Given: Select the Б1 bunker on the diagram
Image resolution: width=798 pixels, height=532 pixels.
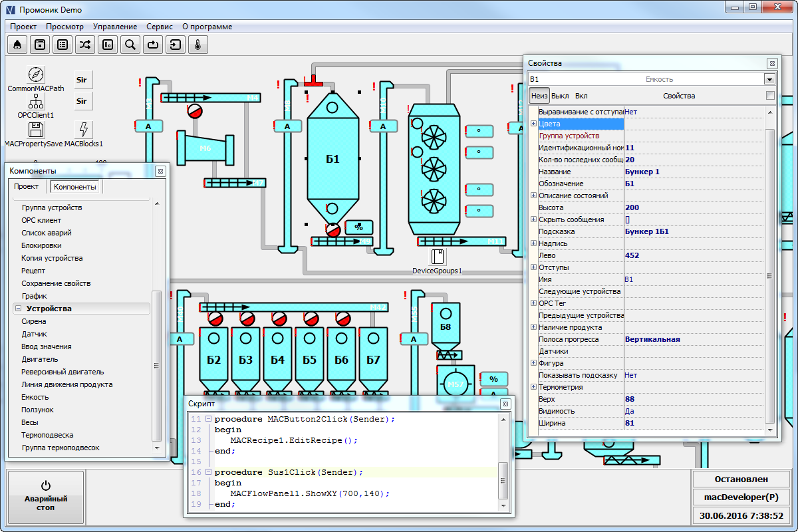Looking at the screenshot, I should click(x=333, y=159).
